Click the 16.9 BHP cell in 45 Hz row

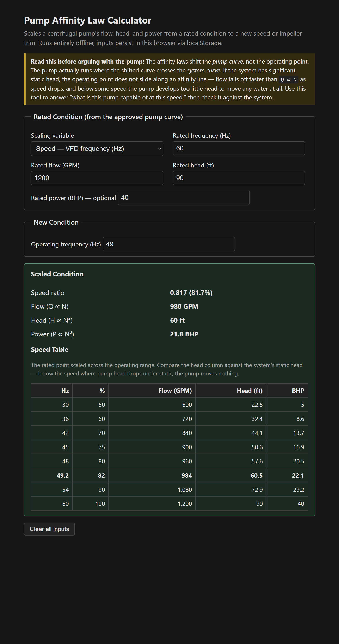[287, 447]
